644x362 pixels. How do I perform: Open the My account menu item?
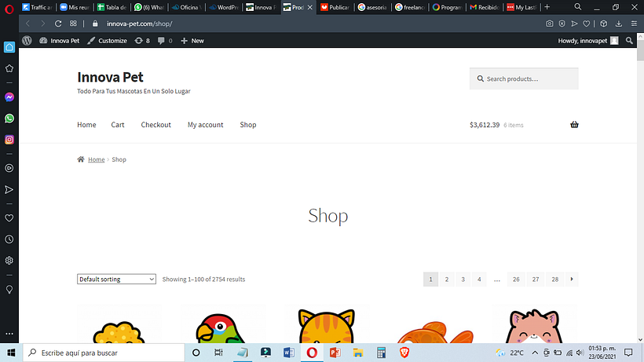[x=205, y=125]
